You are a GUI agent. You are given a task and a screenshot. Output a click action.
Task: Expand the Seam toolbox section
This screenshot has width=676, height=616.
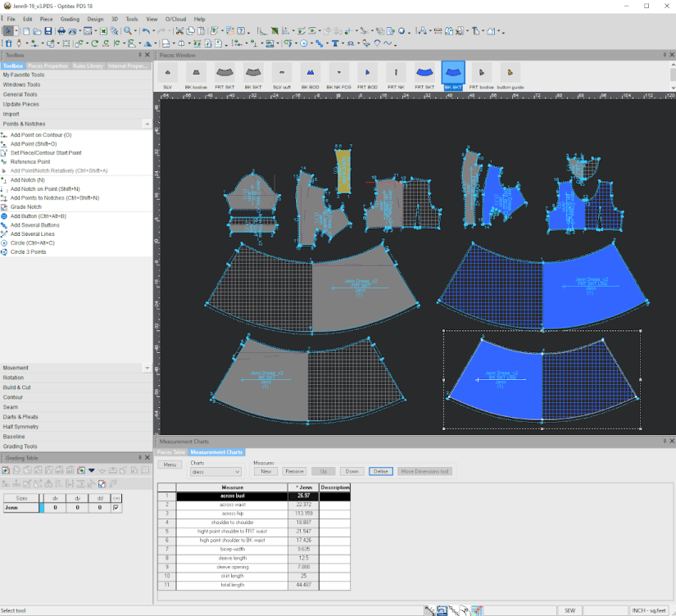pyautogui.click(x=10, y=407)
